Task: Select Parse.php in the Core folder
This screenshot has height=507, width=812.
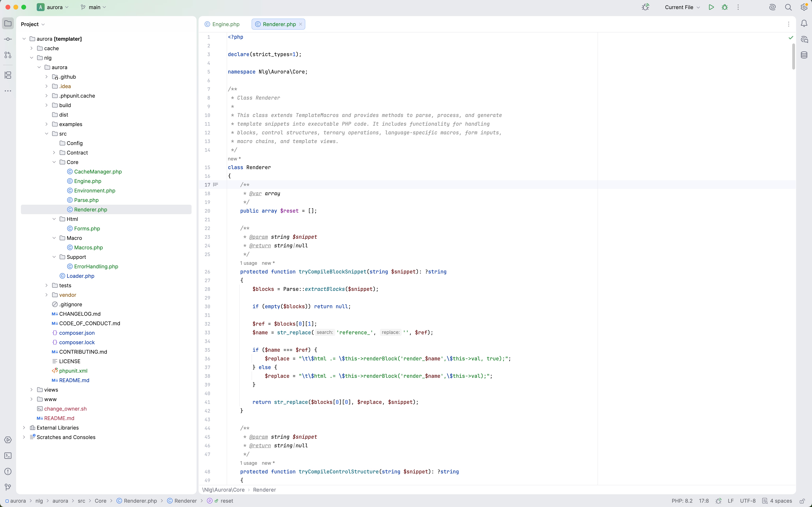Action: coord(86,200)
